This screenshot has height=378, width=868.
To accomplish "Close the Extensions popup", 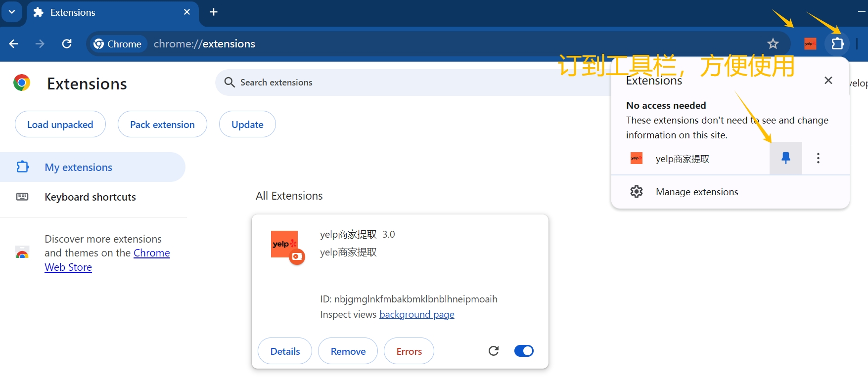I will (x=828, y=81).
